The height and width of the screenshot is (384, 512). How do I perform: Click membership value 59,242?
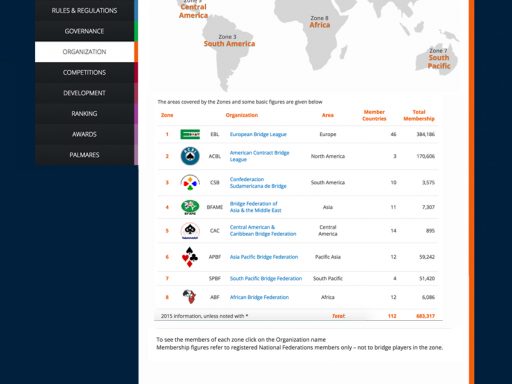(427, 257)
